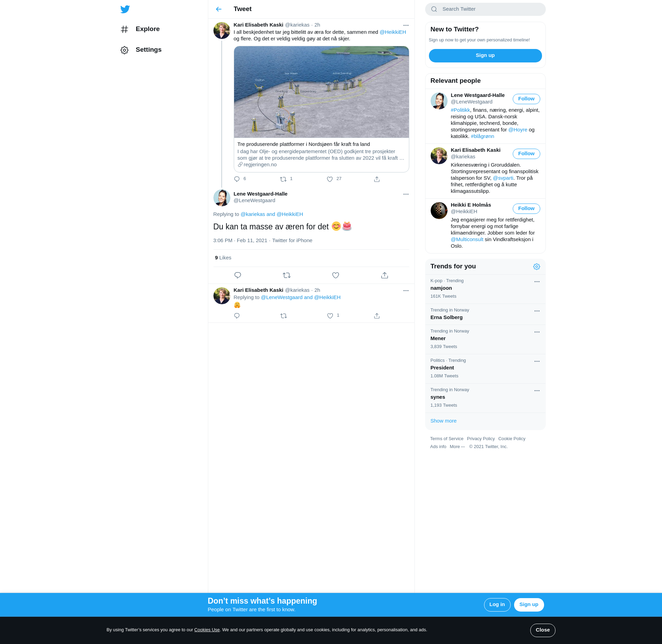Click the blue Sign up button in sidebar
662x644 pixels.
(485, 56)
